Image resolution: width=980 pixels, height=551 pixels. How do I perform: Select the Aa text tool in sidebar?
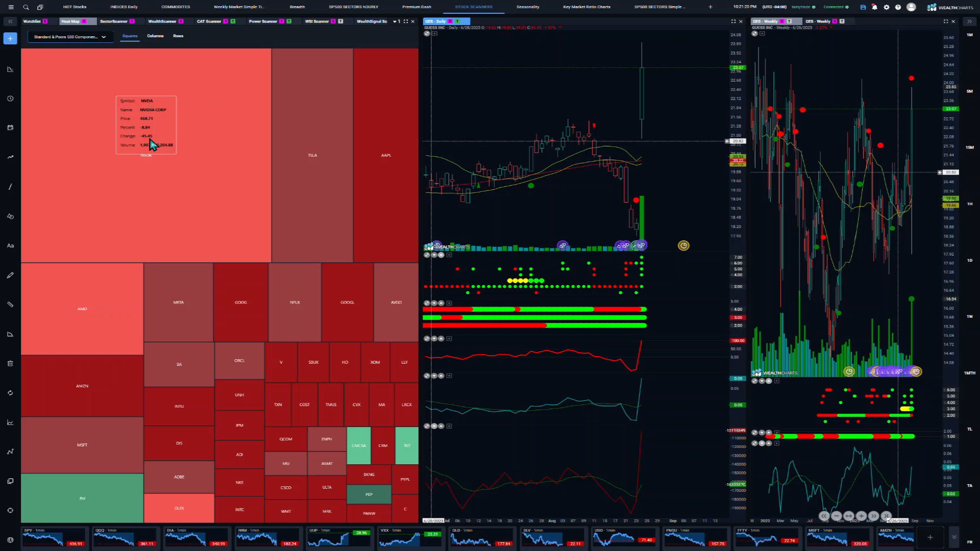click(x=10, y=245)
